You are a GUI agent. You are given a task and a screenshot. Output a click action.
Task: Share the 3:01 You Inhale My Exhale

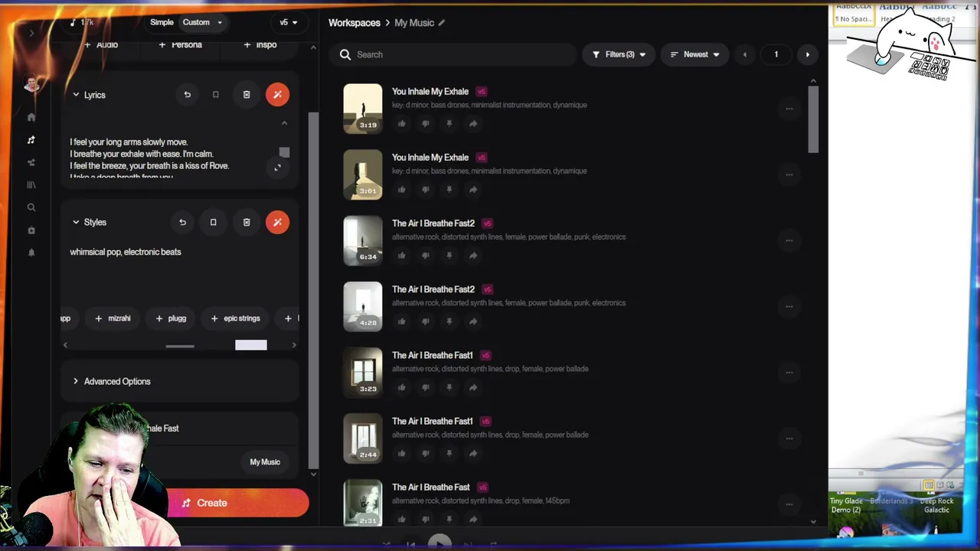click(473, 190)
